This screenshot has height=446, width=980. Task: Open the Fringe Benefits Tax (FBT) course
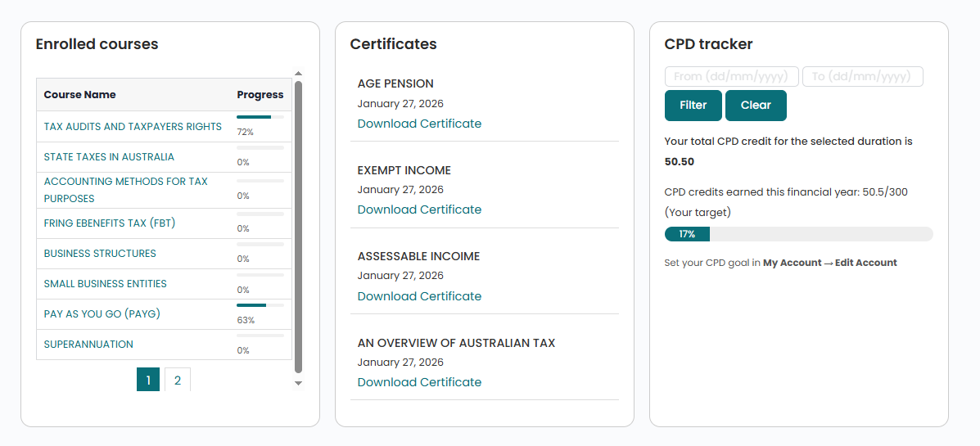coord(110,223)
